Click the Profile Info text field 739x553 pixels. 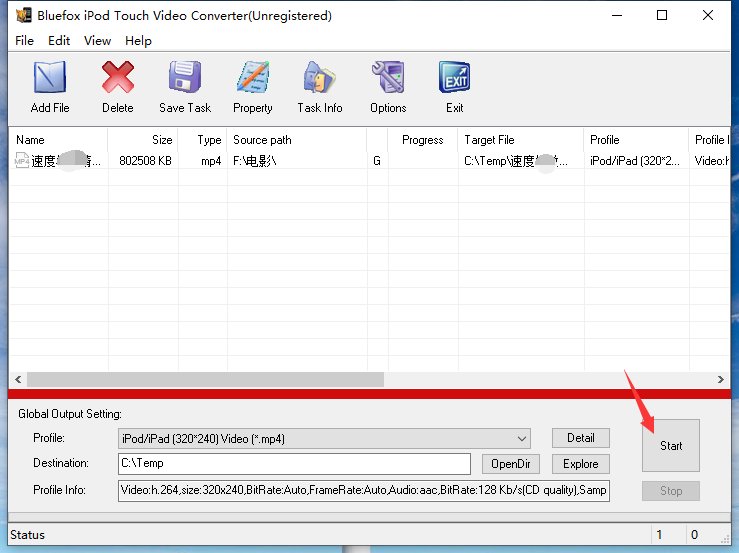pos(364,491)
